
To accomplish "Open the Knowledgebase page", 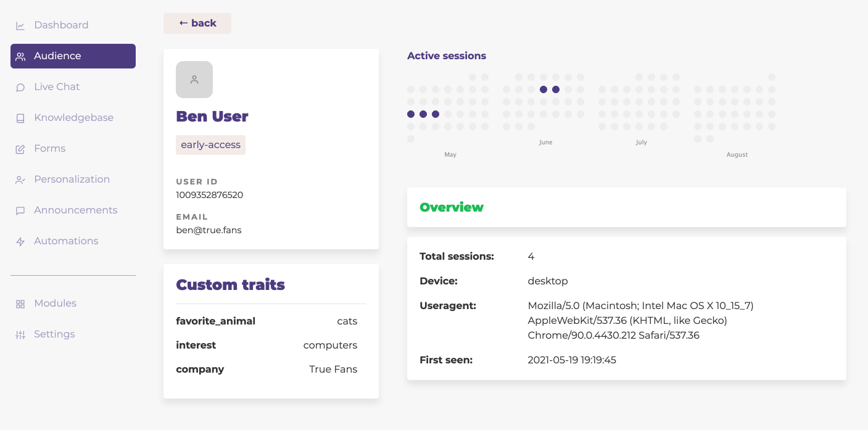I will (73, 118).
